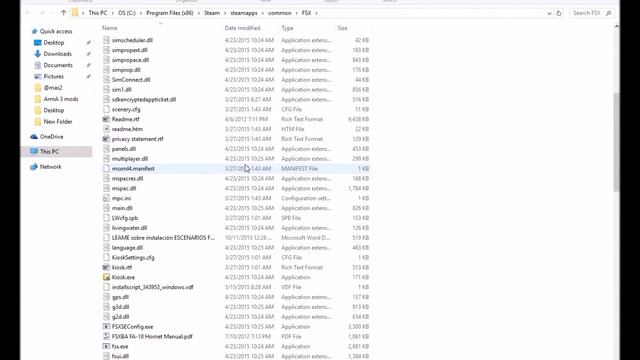Open @mas2 folder in sidebar
This screenshot has height=360, width=640.
53,88
